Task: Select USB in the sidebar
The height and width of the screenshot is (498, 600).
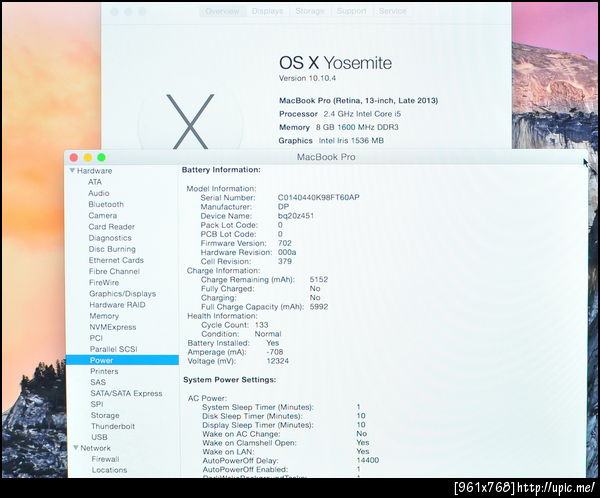Action: 99,437
